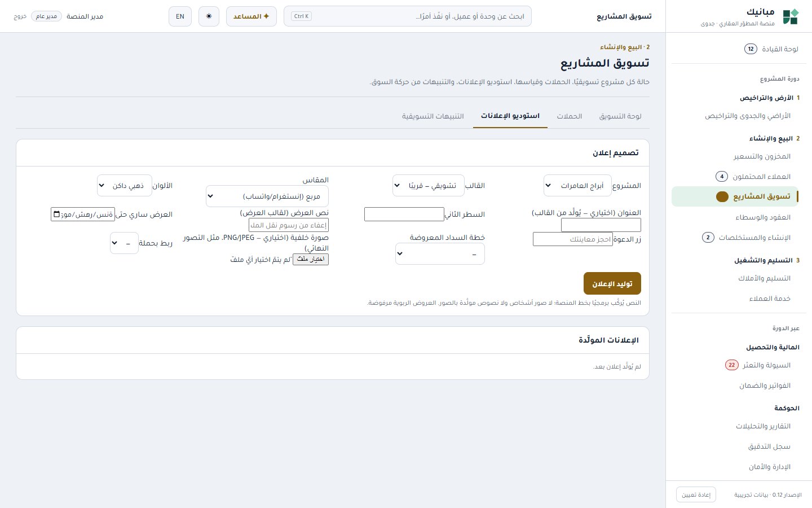
Task: Click the Mabaneek logo icon
Action: (x=791, y=17)
